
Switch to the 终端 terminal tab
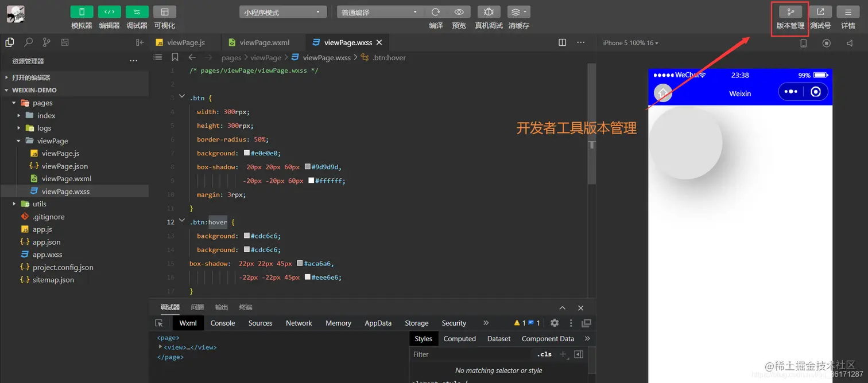246,307
